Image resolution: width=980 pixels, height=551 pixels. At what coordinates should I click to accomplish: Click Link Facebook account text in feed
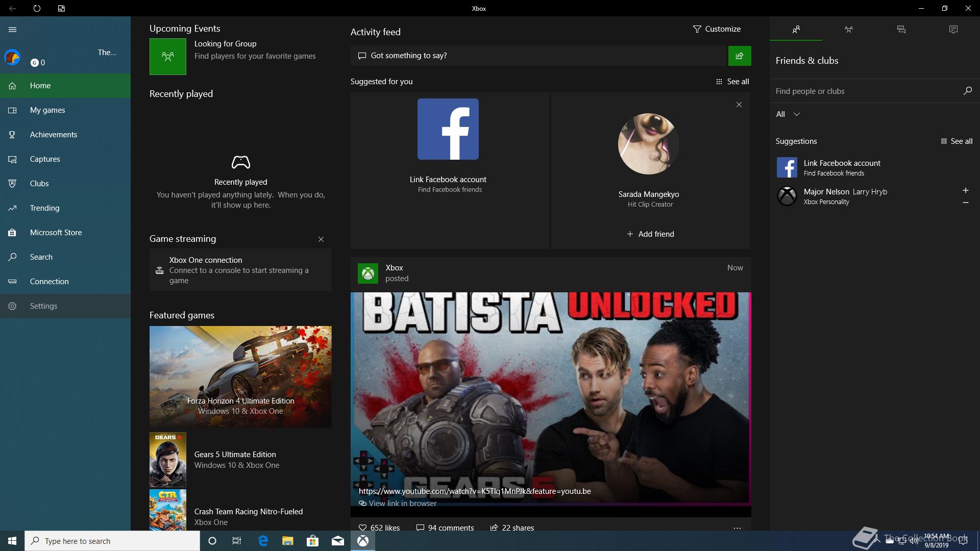click(448, 180)
